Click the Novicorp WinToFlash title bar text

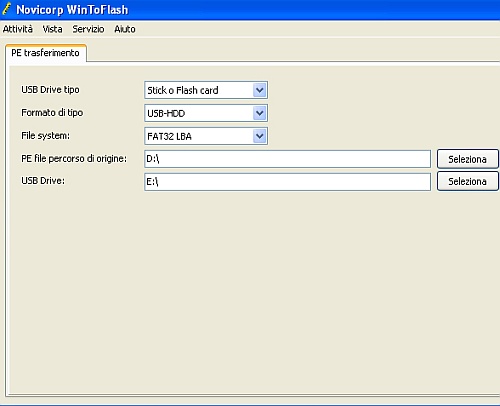72,10
